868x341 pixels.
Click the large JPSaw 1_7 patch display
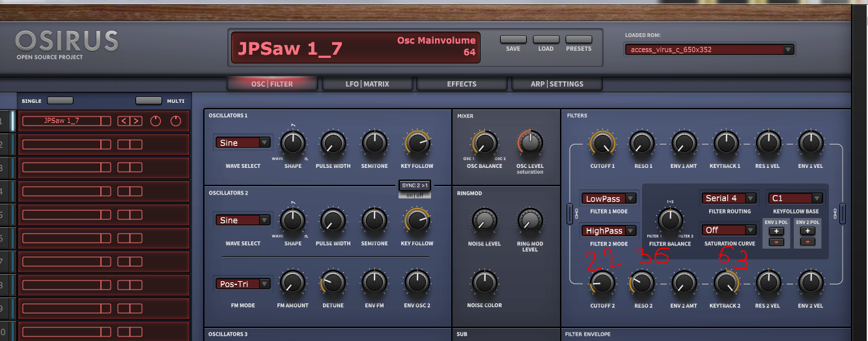point(290,49)
